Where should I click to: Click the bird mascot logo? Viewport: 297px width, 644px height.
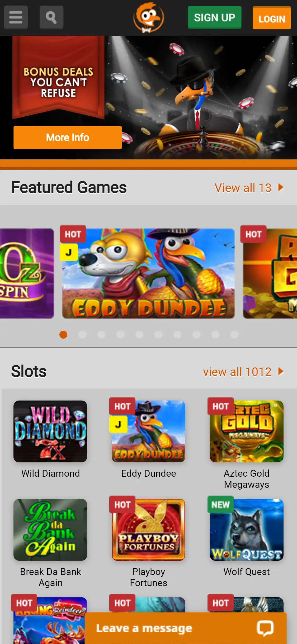point(149,18)
